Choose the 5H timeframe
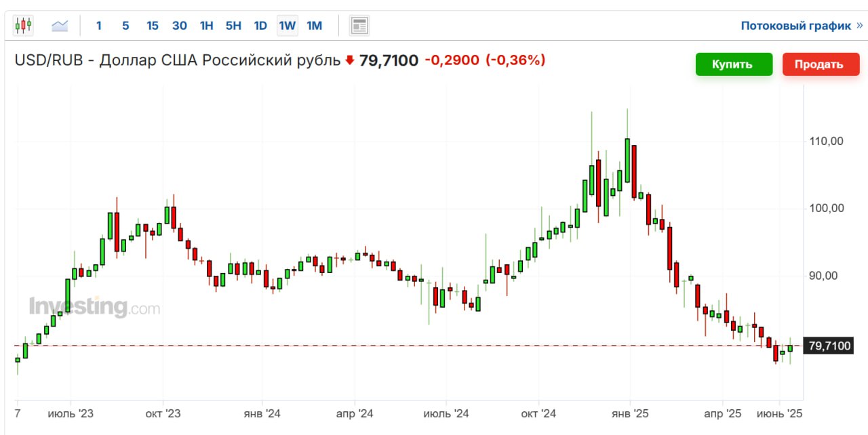 (x=233, y=26)
